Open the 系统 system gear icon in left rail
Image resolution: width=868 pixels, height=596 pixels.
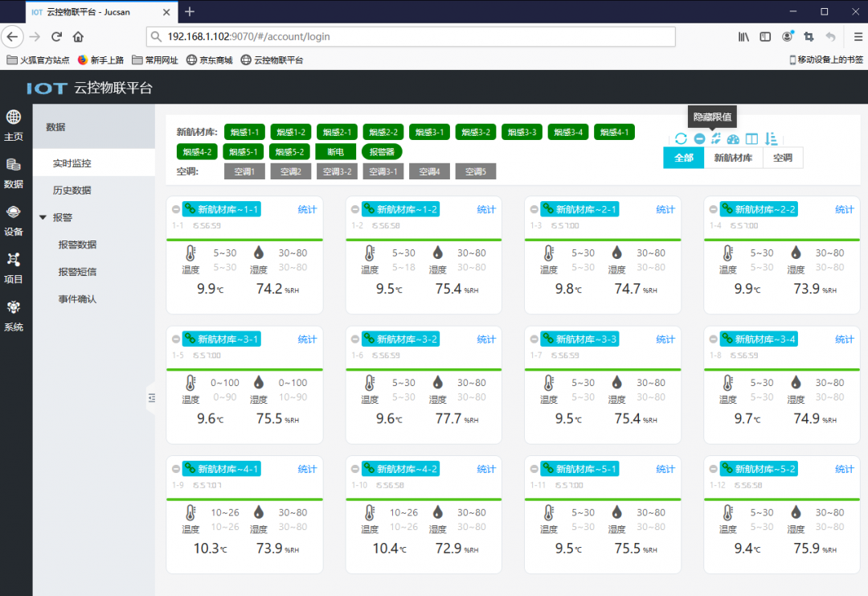pyautogui.click(x=14, y=307)
